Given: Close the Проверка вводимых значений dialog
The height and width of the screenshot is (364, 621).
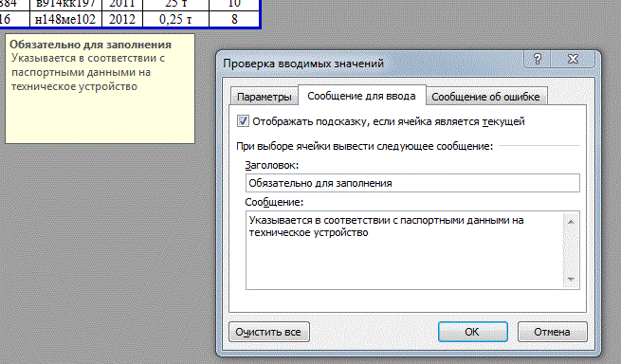Looking at the screenshot, I should (x=573, y=59).
